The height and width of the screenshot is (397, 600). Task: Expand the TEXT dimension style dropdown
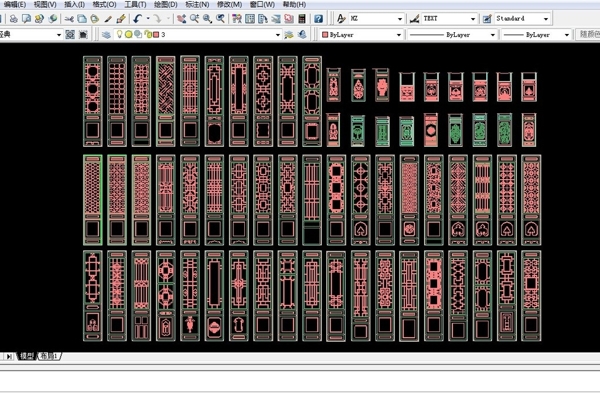tap(448, 18)
